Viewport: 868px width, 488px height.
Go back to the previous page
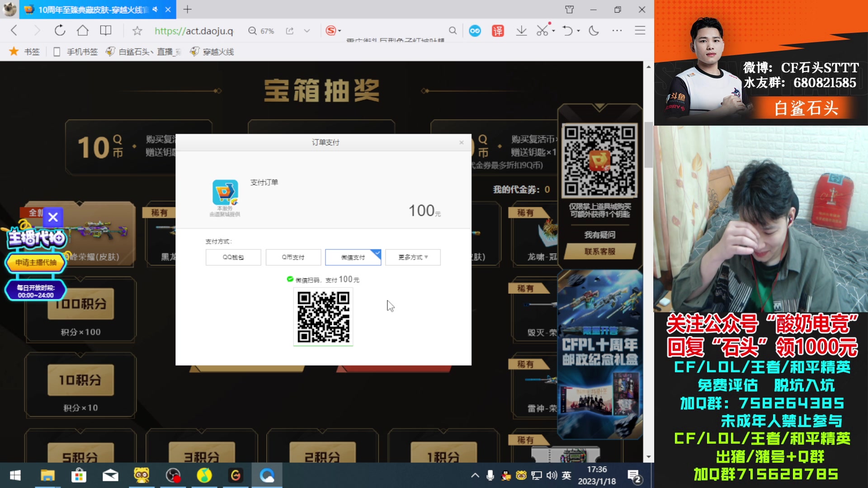14,31
